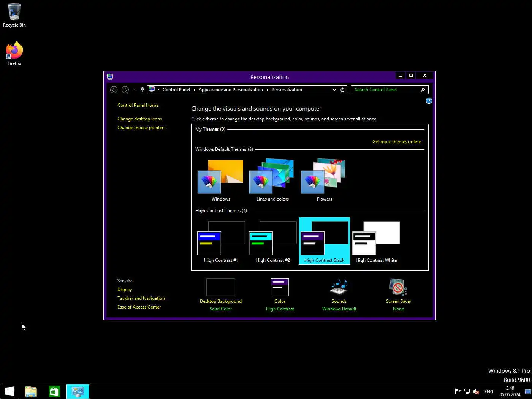Open the Control Panel Home link
This screenshot has height=399, width=532.
(138, 105)
